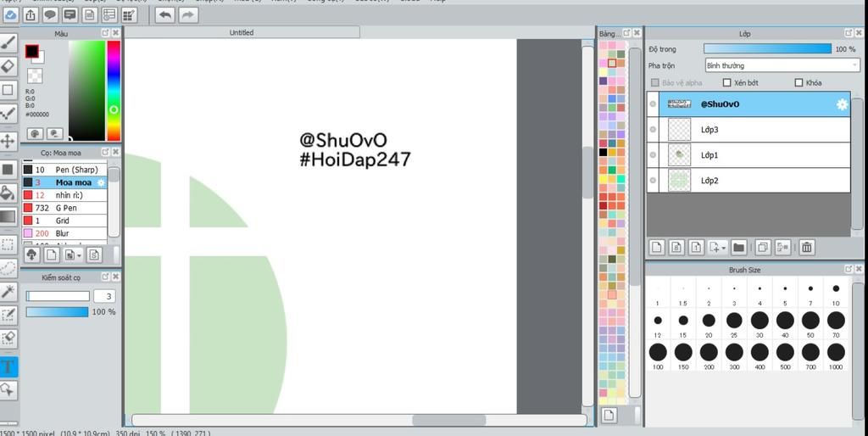Select the Gradient tool
The width and height of the screenshot is (868, 436).
point(8,216)
